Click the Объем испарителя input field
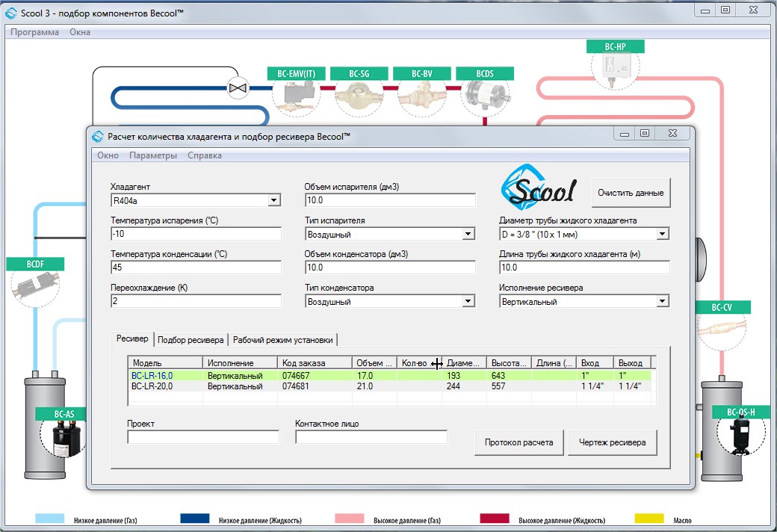Screen dimensions: 777x532 point(390,199)
